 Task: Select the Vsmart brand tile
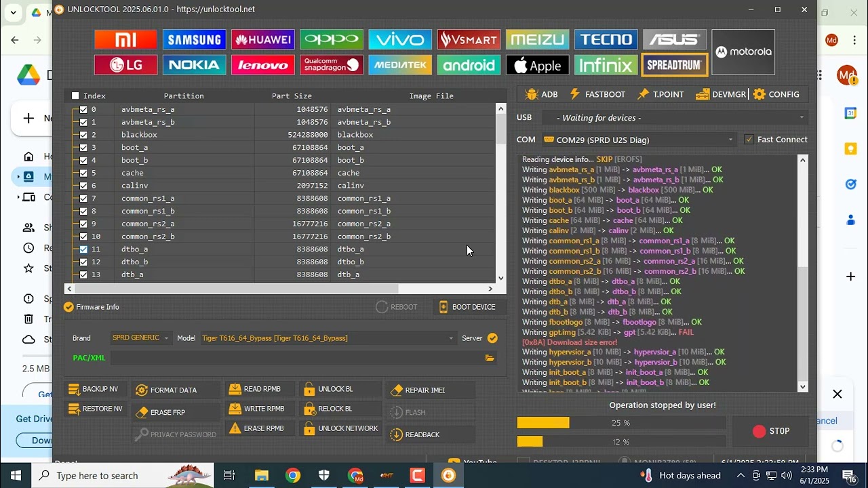(469, 39)
